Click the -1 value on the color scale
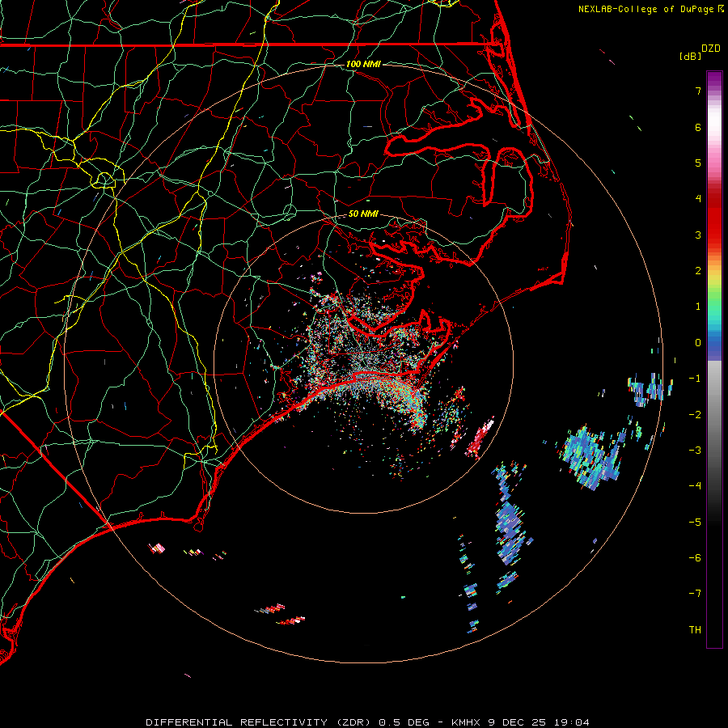Screen dimensions: 728x728 click(695, 379)
